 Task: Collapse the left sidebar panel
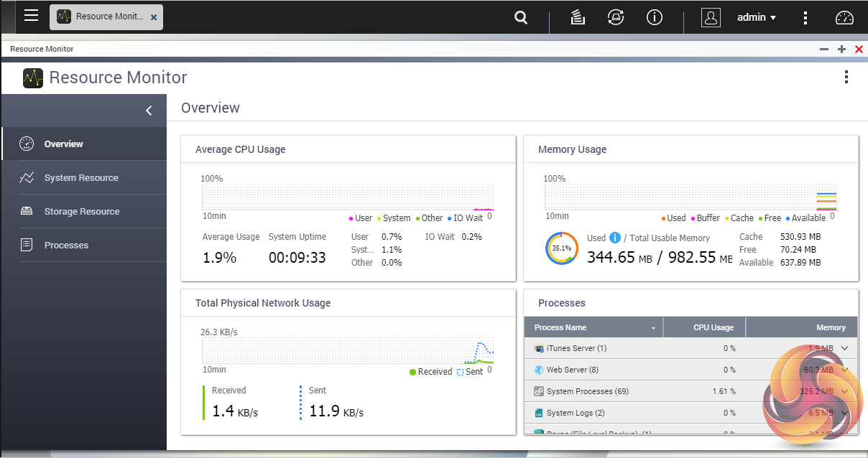[149, 111]
